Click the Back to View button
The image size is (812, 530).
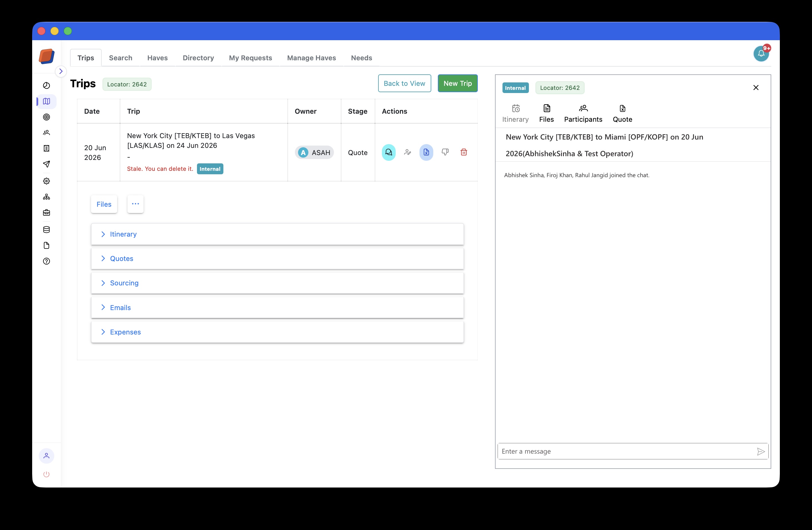[404, 83]
